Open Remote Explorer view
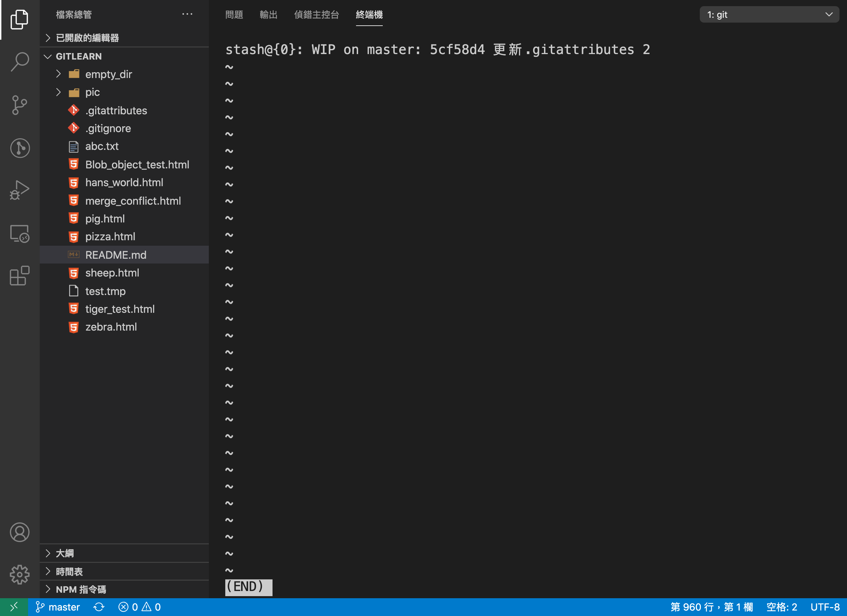The width and height of the screenshot is (847, 616). [x=20, y=234]
